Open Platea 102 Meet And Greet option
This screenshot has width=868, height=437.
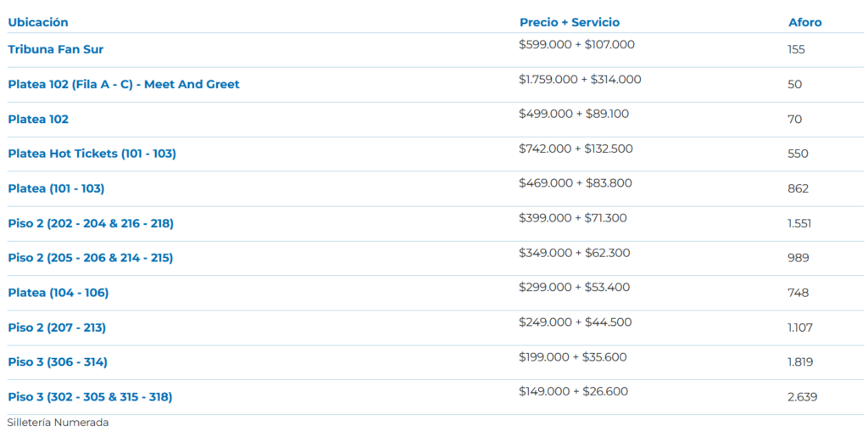pyautogui.click(x=124, y=84)
